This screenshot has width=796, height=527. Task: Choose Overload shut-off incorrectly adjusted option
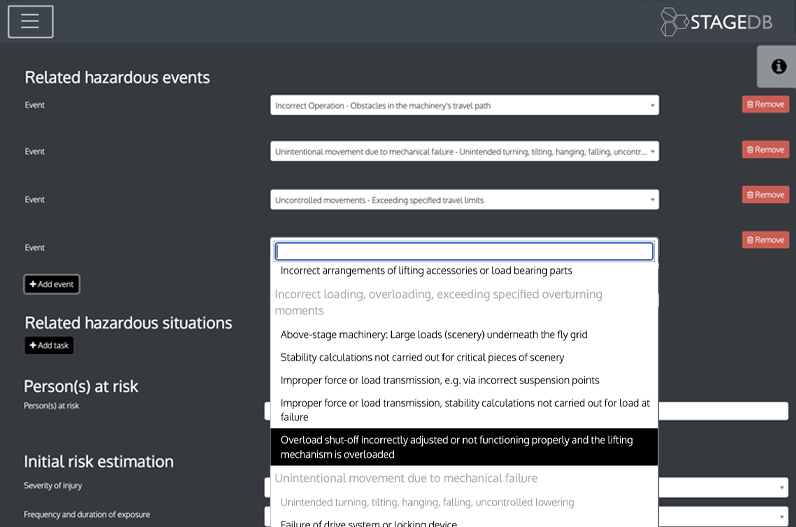(464, 447)
